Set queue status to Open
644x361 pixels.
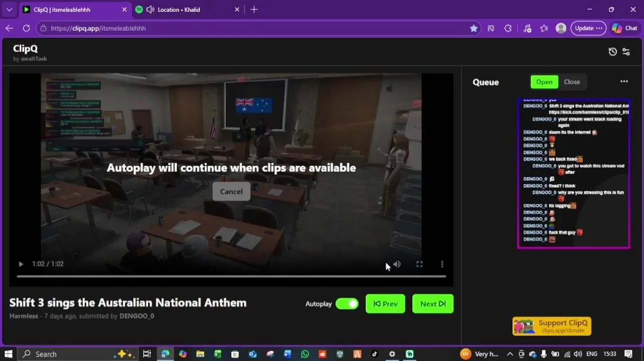(x=544, y=82)
